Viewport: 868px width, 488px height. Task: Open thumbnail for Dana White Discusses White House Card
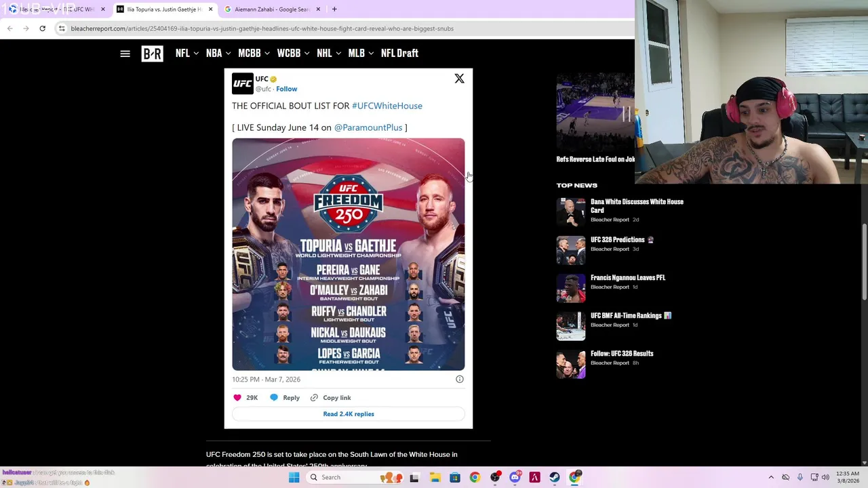(571, 212)
